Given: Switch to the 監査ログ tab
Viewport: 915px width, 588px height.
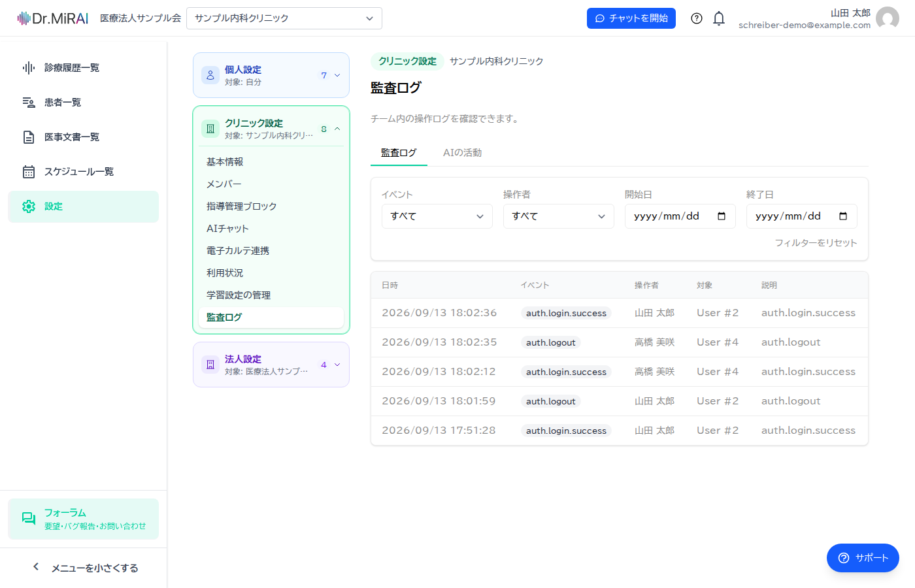Looking at the screenshot, I should (399, 153).
